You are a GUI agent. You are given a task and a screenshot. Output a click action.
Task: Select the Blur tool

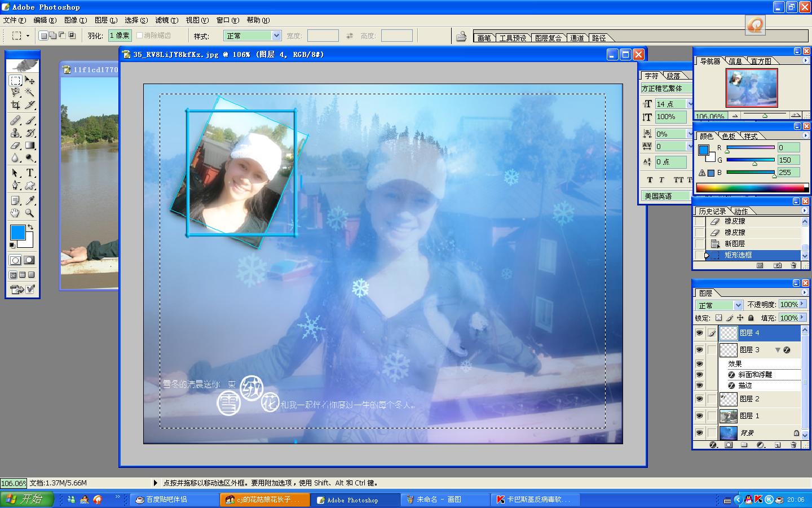16,157
